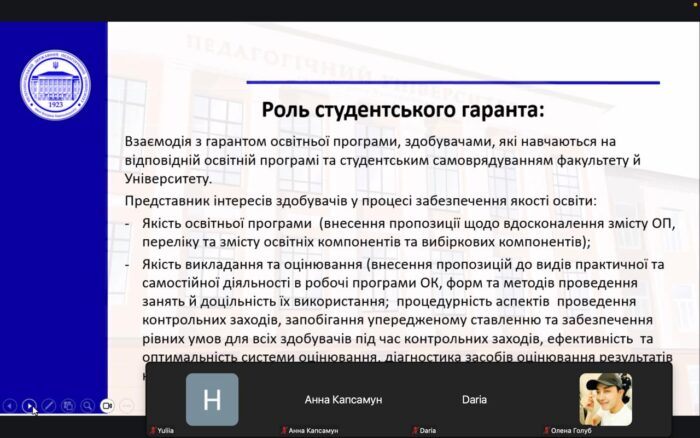Image resolution: width=700 pixels, height=438 pixels.
Task: Click the university logo emblem
Action: pyautogui.click(x=54, y=85)
